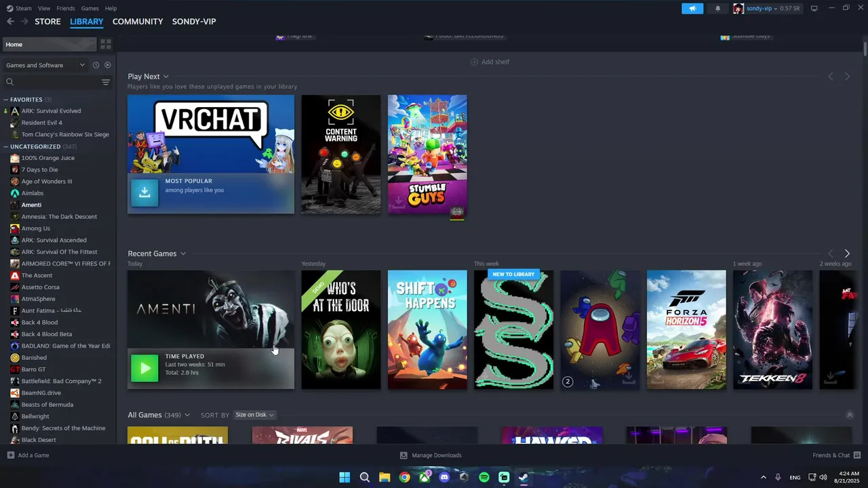The width and height of the screenshot is (868, 488).
Task: Click the library vertical scrollbar
Action: [865, 49]
